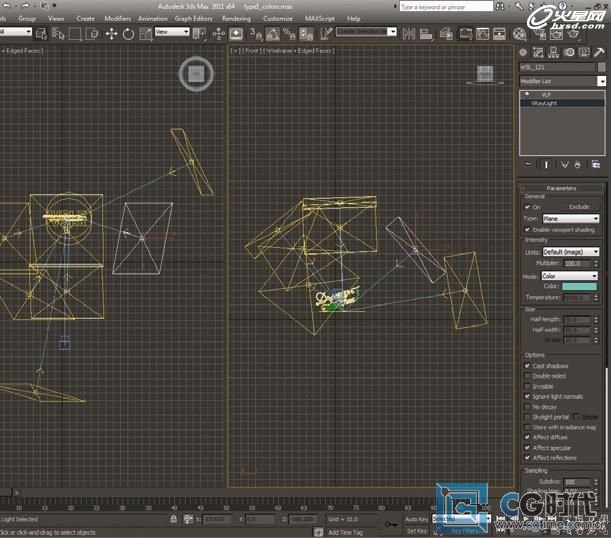This screenshot has width=611, height=538.
Task: Click the ViewCube in left viewport
Action: pyautogui.click(x=196, y=74)
